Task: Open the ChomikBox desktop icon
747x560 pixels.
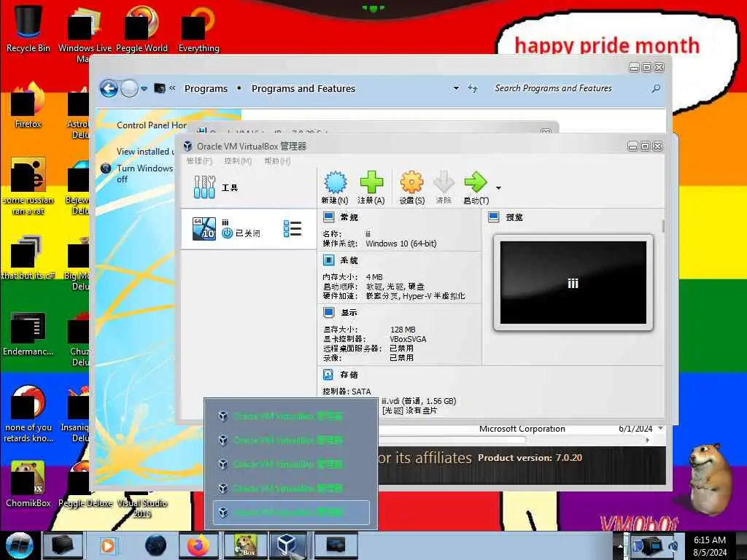Action: tap(28, 484)
